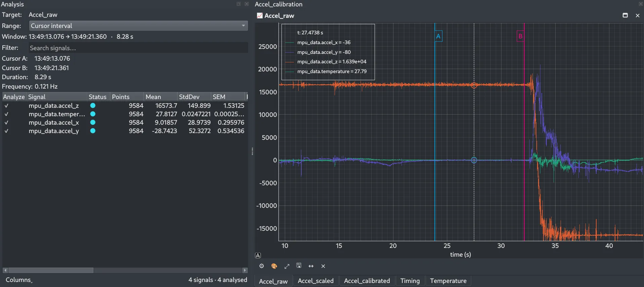Close the Accel_calibration dock
The width and height of the screenshot is (644, 287).
(641, 4)
